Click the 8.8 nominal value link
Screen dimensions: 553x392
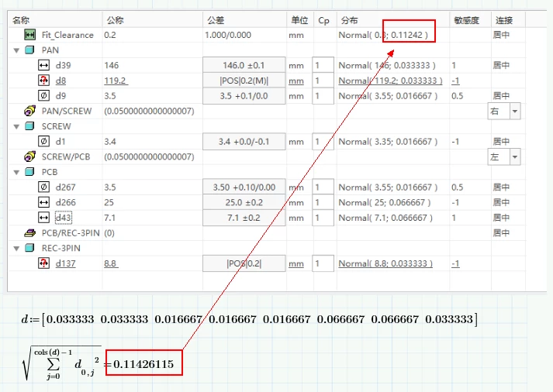click(x=111, y=263)
